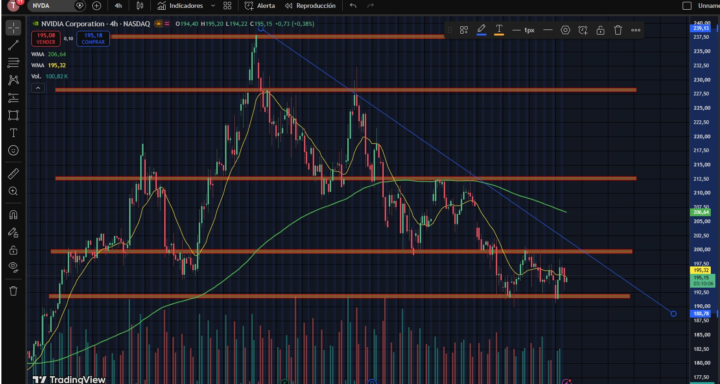720x384 pixels.
Task: Open drawing settings hexagon icon
Action: coord(565,30)
